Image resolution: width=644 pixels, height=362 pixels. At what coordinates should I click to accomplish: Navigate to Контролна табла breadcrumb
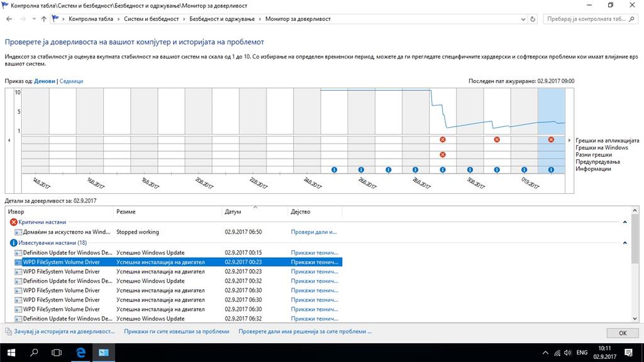point(91,19)
